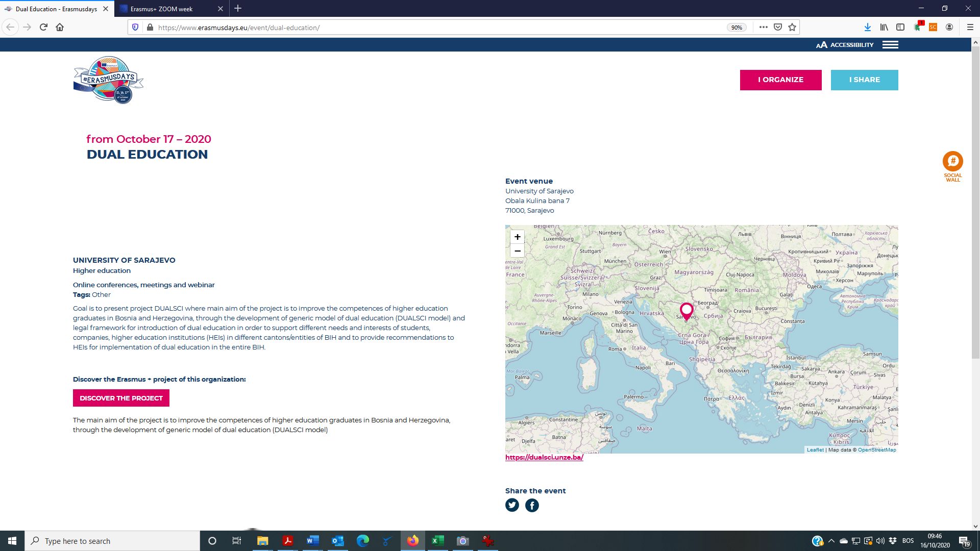The image size is (980, 551).
Task: Click the I ORGANIZE button
Action: [780, 80]
